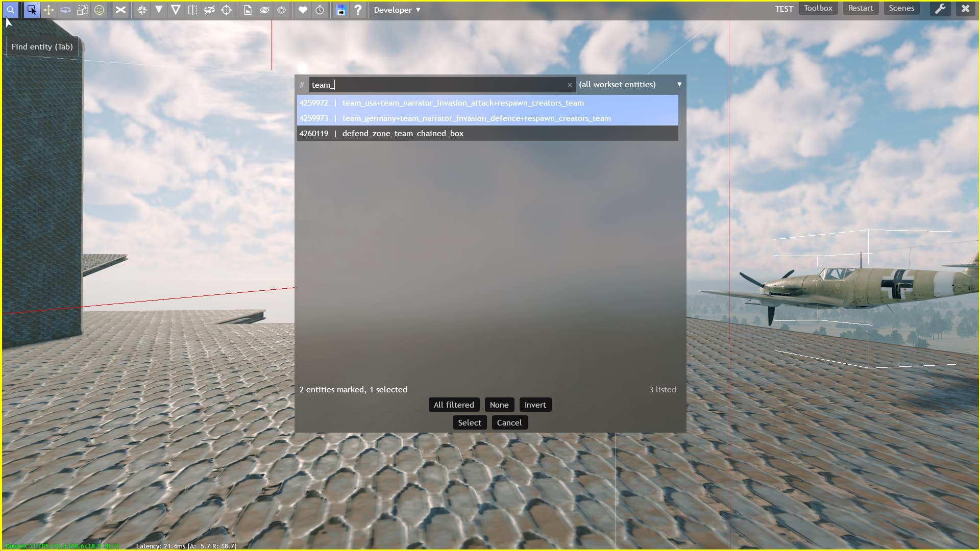
Task: Click the crossed X delete icon
Action: [120, 10]
